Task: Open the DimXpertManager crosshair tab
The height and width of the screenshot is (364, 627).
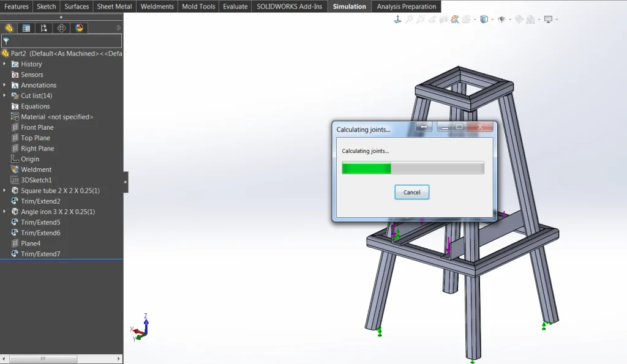Action: [61, 28]
